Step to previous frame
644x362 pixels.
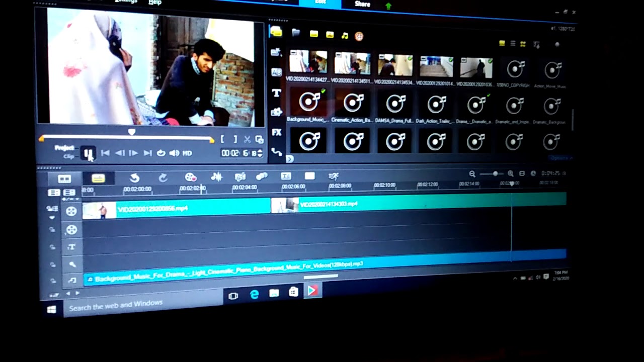point(120,153)
